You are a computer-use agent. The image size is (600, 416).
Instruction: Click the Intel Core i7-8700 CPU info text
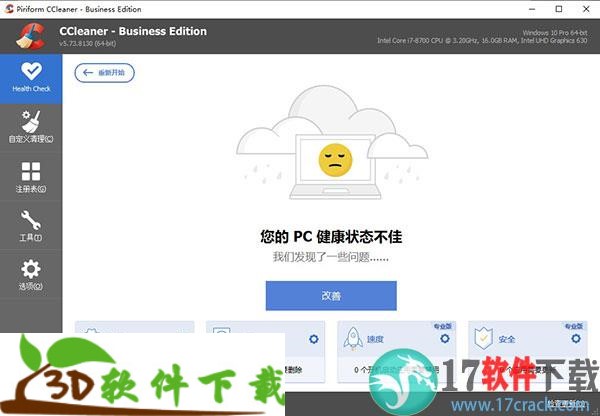pos(482,41)
